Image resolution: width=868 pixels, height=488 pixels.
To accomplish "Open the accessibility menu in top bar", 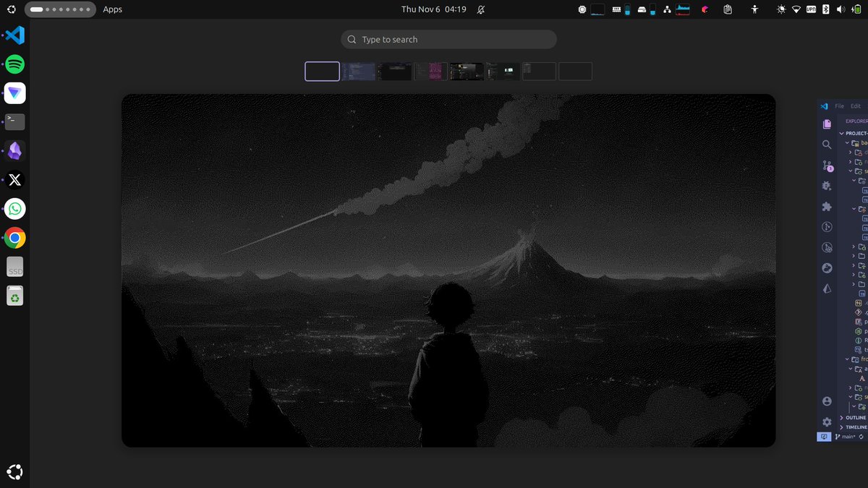I will pos(754,9).
